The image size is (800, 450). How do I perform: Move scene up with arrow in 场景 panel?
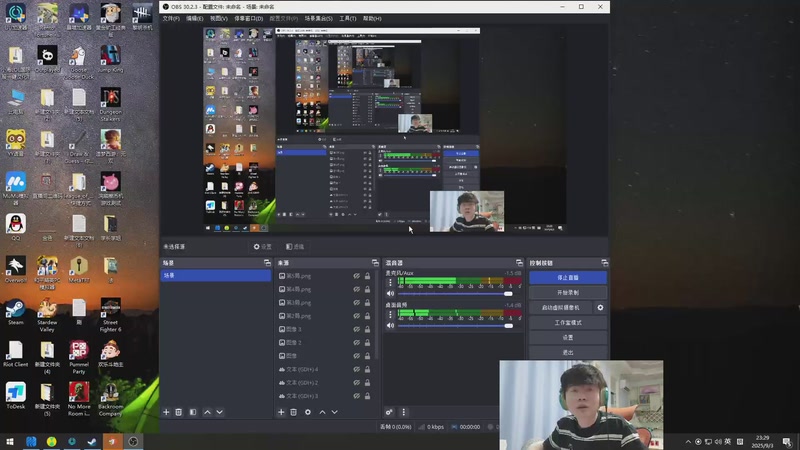pyautogui.click(x=207, y=412)
